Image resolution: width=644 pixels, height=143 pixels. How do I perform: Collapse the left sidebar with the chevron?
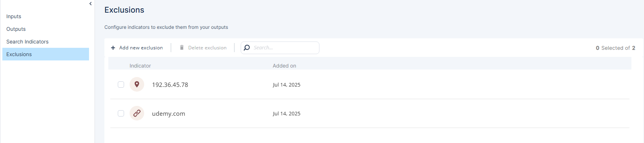click(91, 4)
